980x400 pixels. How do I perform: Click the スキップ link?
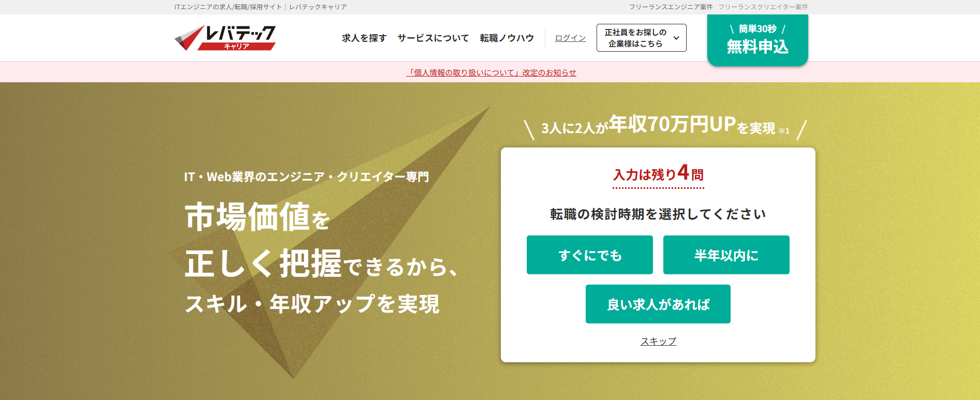[x=658, y=341]
